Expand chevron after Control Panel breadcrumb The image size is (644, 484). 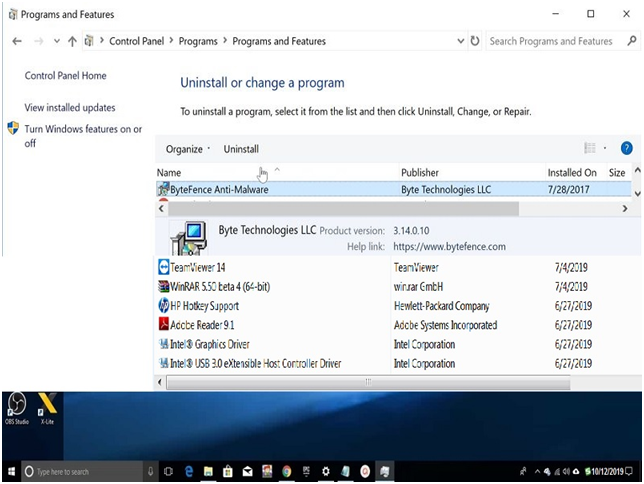(171, 40)
